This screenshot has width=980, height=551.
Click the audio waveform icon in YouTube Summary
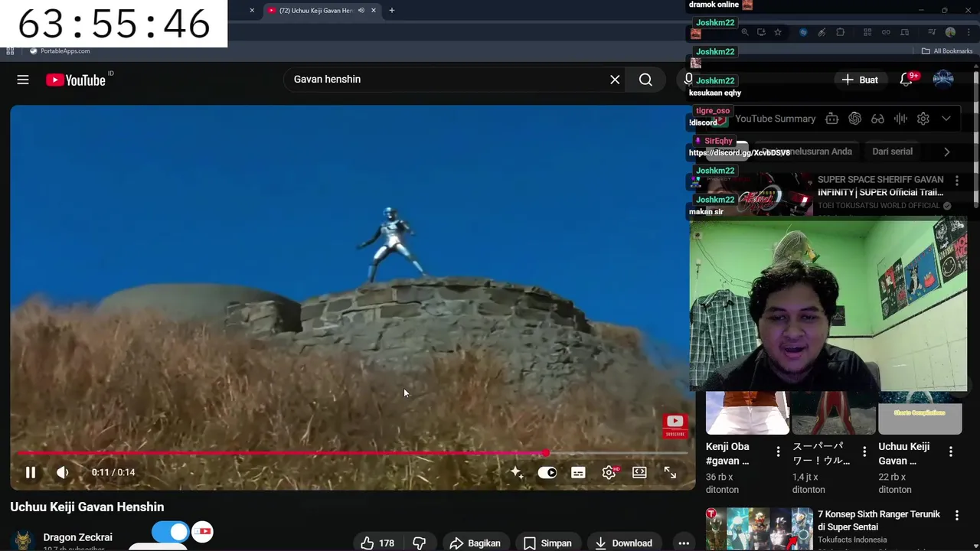coord(900,119)
